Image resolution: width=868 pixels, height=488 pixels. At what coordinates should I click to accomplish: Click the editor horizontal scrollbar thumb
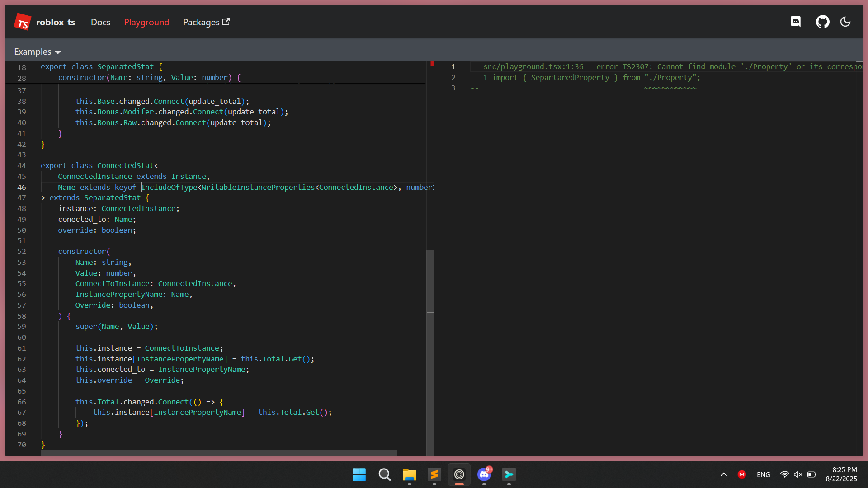pyautogui.click(x=219, y=453)
